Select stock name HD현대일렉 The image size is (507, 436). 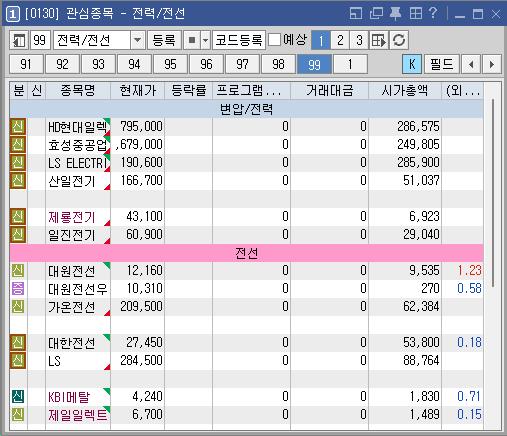[77, 127]
